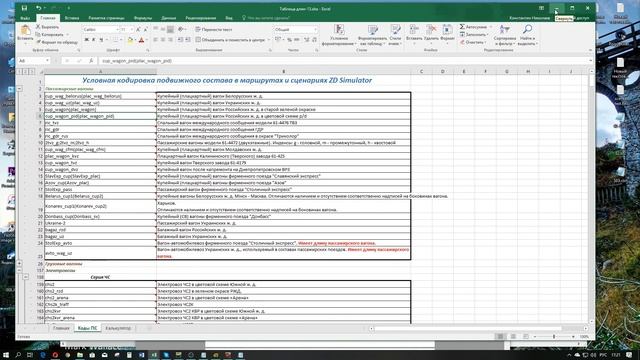Toggle italic formatting (К)
The width and height of the screenshot is (640, 360).
94,40
